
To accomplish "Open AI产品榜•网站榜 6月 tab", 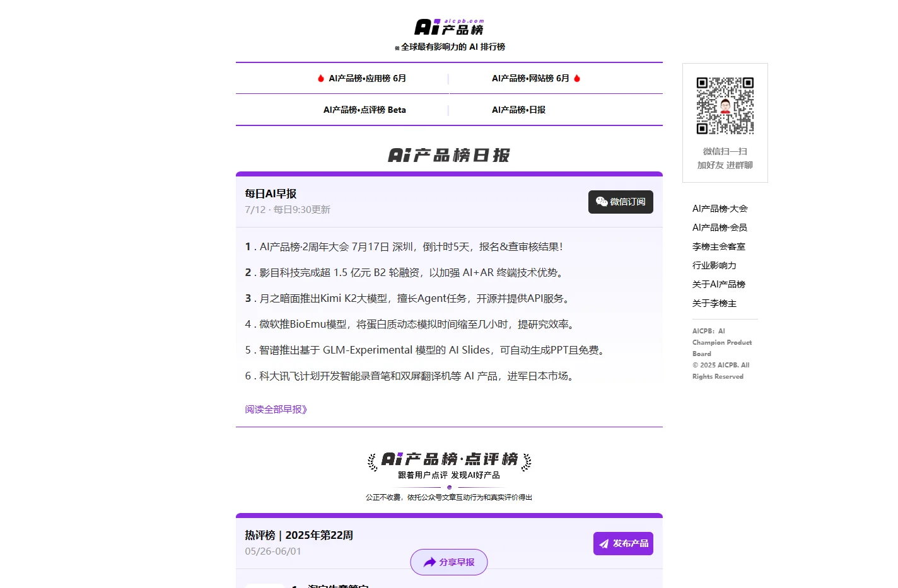I will pyautogui.click(x=530, y=78).
